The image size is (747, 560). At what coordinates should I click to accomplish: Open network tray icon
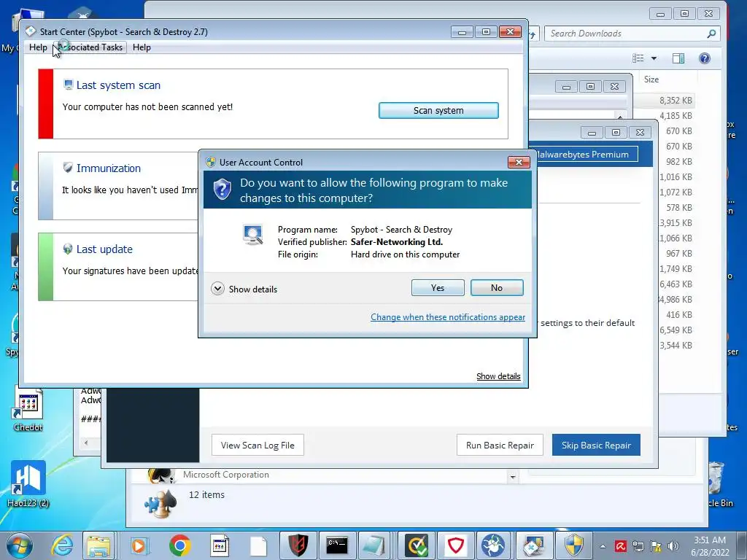click(x=638, y=546)
